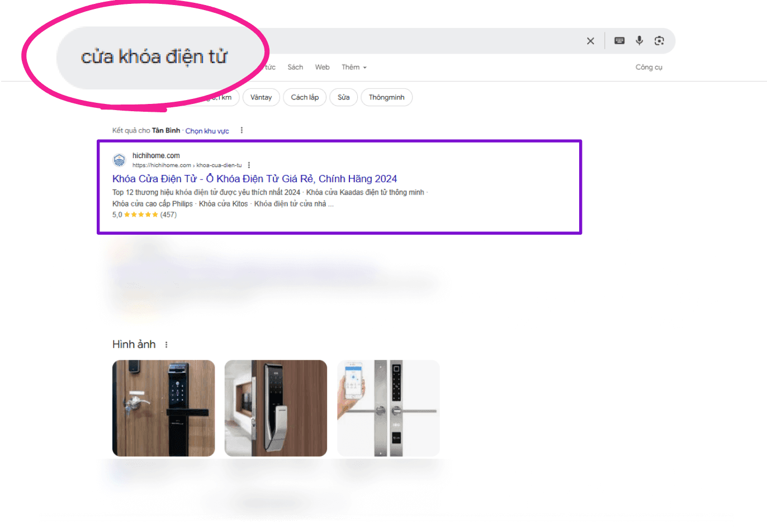Switch to the Sách search tab
Viewport: 767px width, 532px height.
(295, 67)
